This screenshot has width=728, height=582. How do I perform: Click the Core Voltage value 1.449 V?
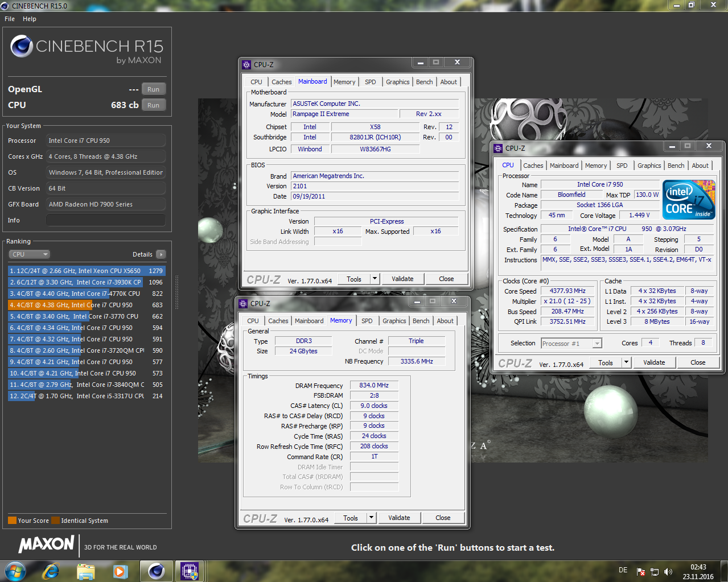coord(639,215)
